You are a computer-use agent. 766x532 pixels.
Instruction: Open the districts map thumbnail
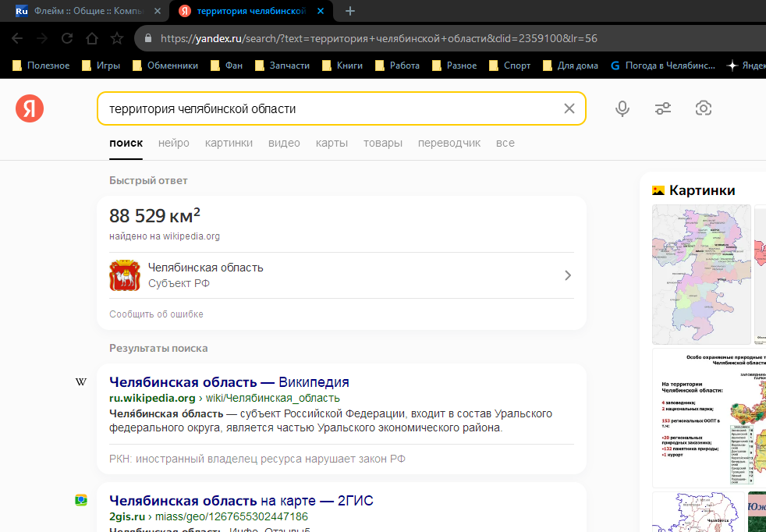[x=701, y=275]
